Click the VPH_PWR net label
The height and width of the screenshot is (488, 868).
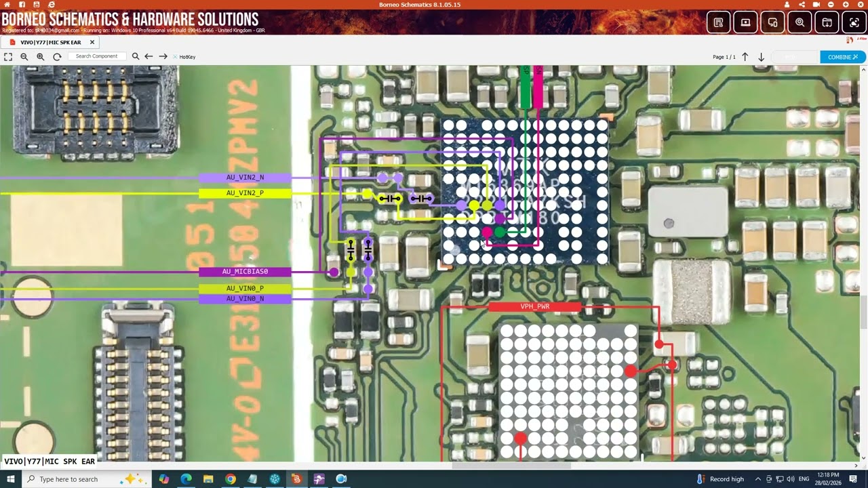click(534, 306)
